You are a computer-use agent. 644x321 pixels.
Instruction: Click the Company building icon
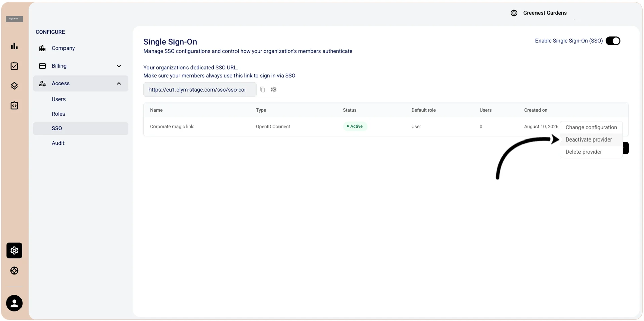point(42,48)
